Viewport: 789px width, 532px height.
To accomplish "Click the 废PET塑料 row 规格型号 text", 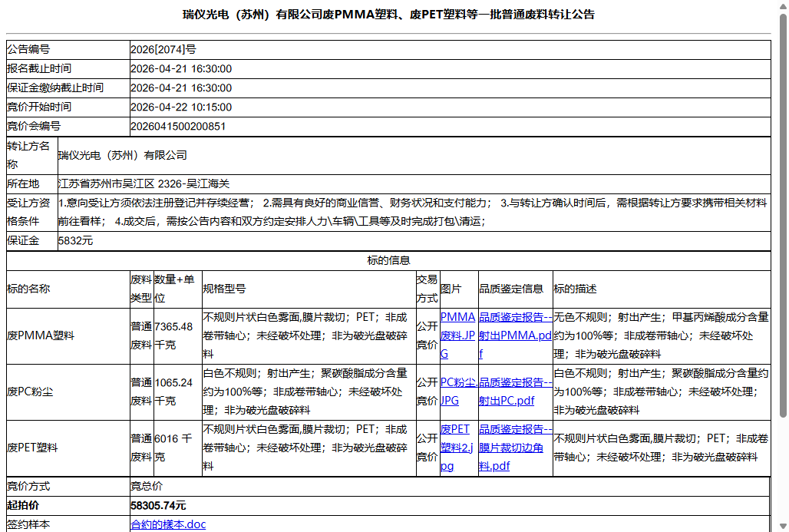I will tap(305, 448).
